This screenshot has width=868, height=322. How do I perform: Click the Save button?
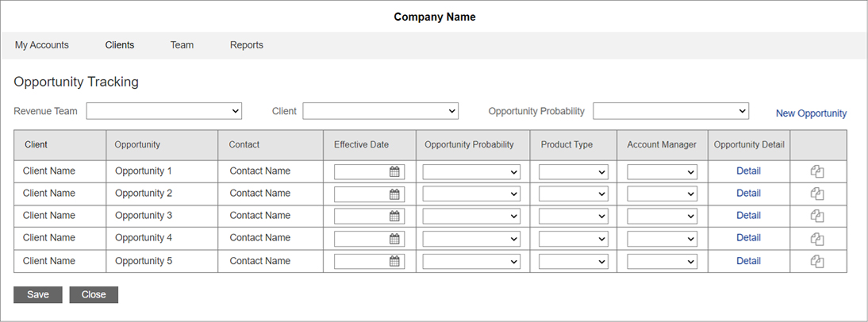tap(38, 294)
